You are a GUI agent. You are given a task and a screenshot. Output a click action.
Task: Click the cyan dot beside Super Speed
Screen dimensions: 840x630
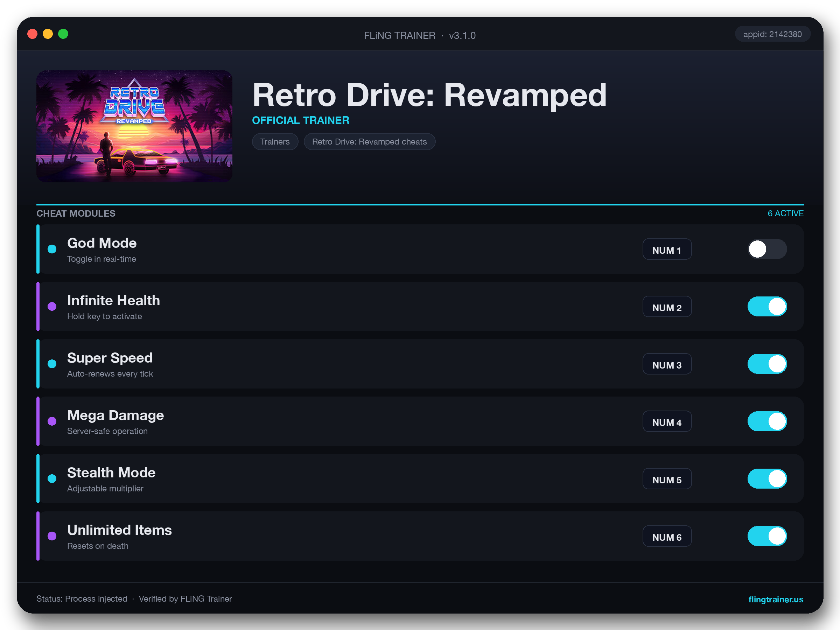coord(52,364)
